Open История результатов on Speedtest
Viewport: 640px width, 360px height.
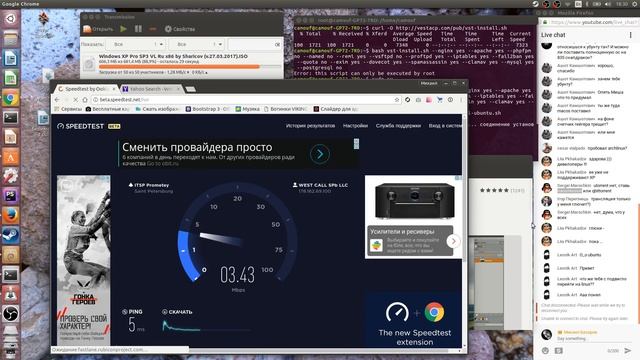(310, 126)
